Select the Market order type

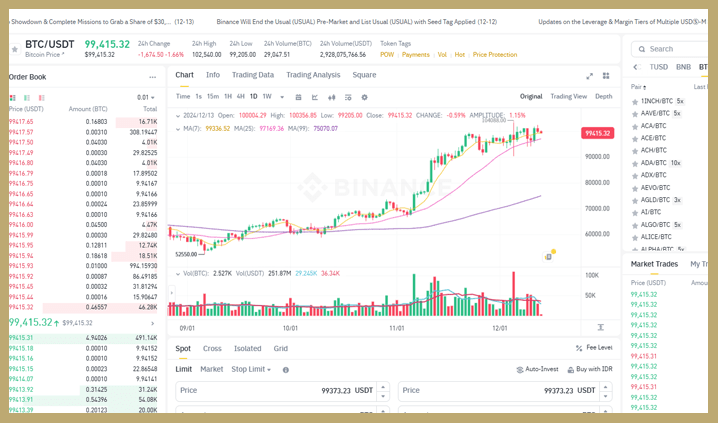[212, 369]
